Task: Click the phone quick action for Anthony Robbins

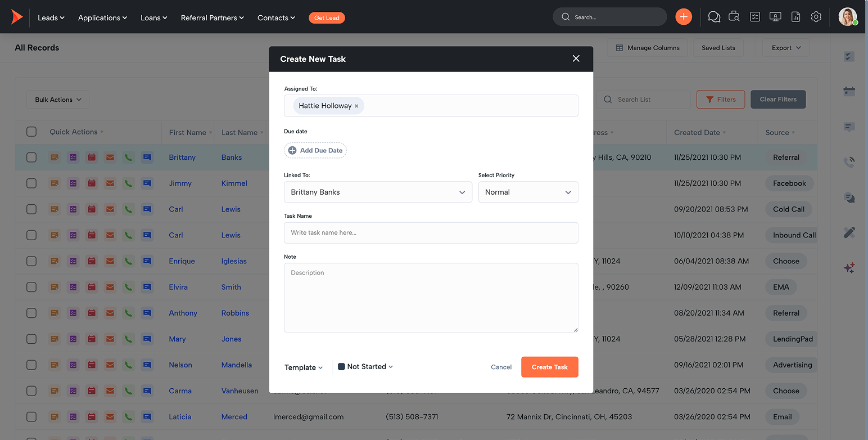Action: coord(129,313)
